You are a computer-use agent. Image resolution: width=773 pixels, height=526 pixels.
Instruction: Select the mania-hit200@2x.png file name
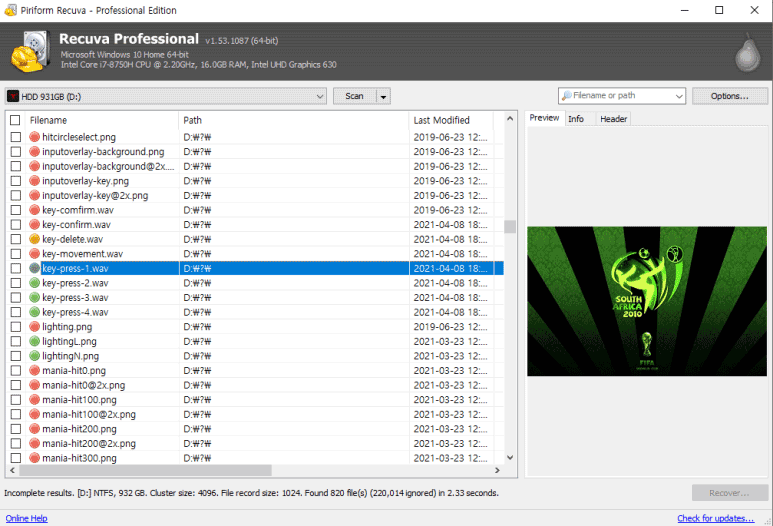(x=89, y=443)
